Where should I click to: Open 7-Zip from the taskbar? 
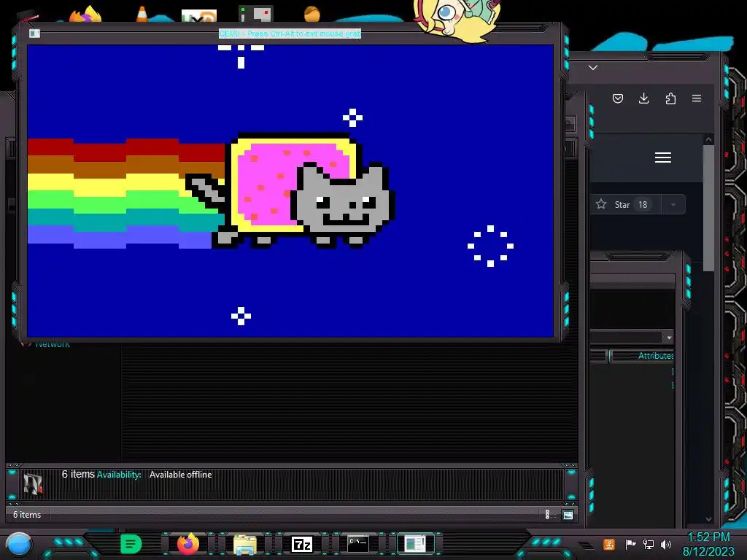coord(301,544)
